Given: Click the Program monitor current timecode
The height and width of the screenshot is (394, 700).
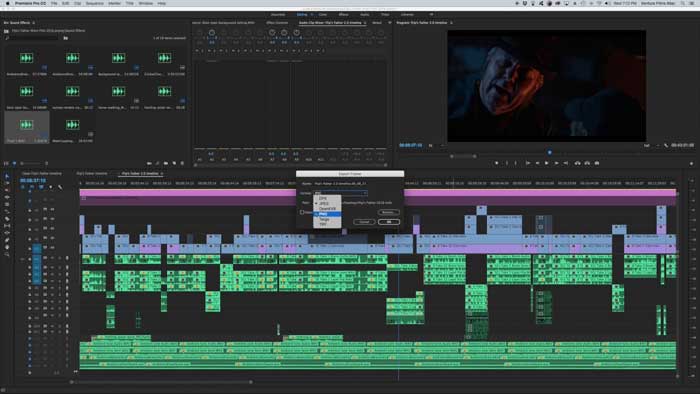Looking at the screenshot, I should tap(411, 145).
